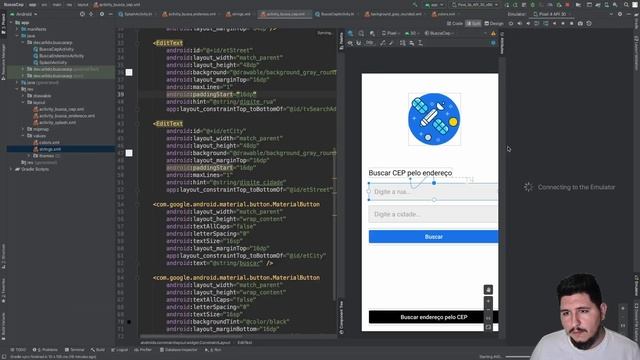Select the satellite image in layout preview
The width and height of the screenshot is (640, 360).
434,119
